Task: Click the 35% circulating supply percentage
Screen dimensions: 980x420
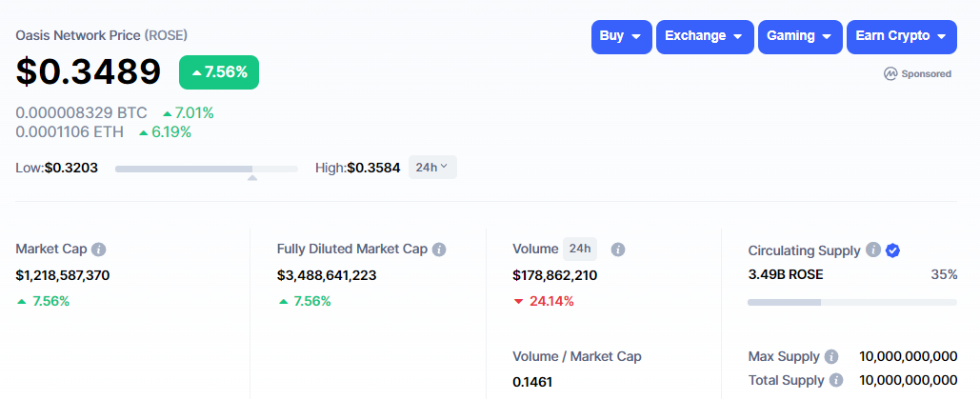Action: 945,274
